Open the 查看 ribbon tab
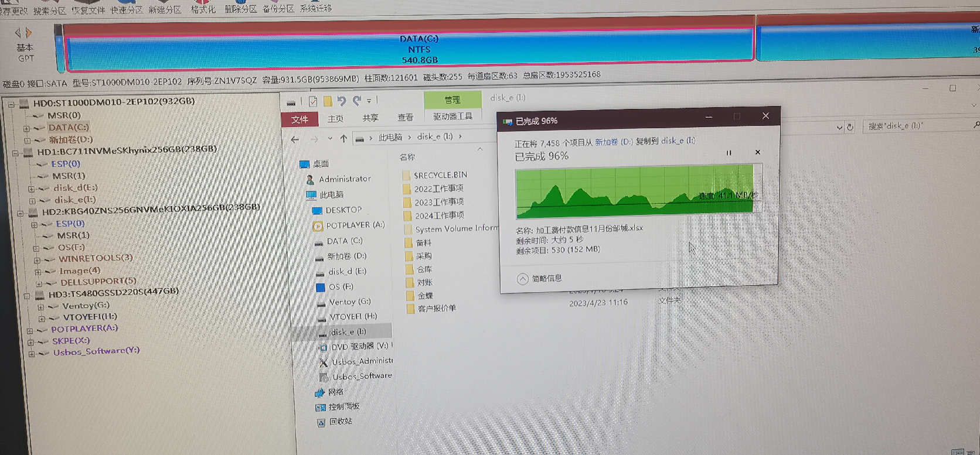The image size is (980, 455). pos(406,117)
